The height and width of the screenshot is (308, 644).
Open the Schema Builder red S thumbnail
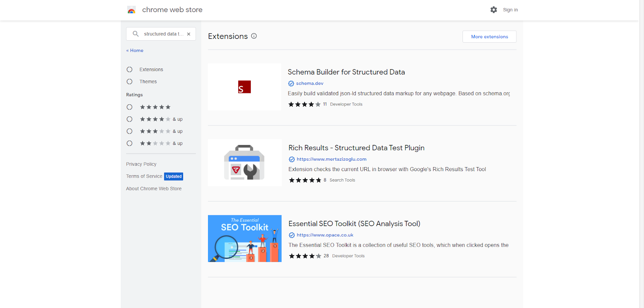(x=245, y=87)
